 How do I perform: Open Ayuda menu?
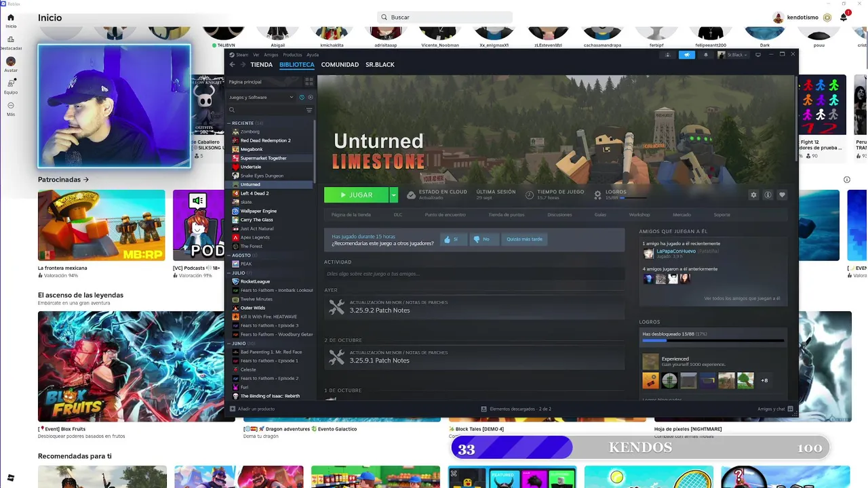[313, 55]
